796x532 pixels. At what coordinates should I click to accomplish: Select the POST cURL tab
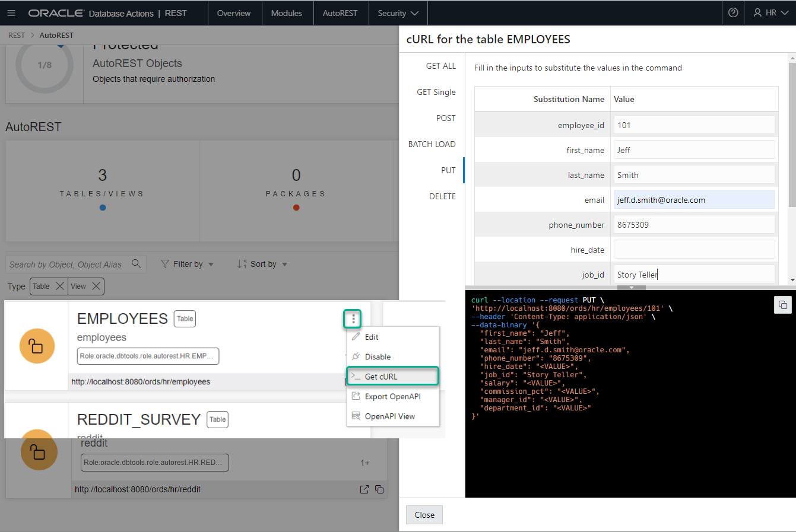tap(446, 118)
